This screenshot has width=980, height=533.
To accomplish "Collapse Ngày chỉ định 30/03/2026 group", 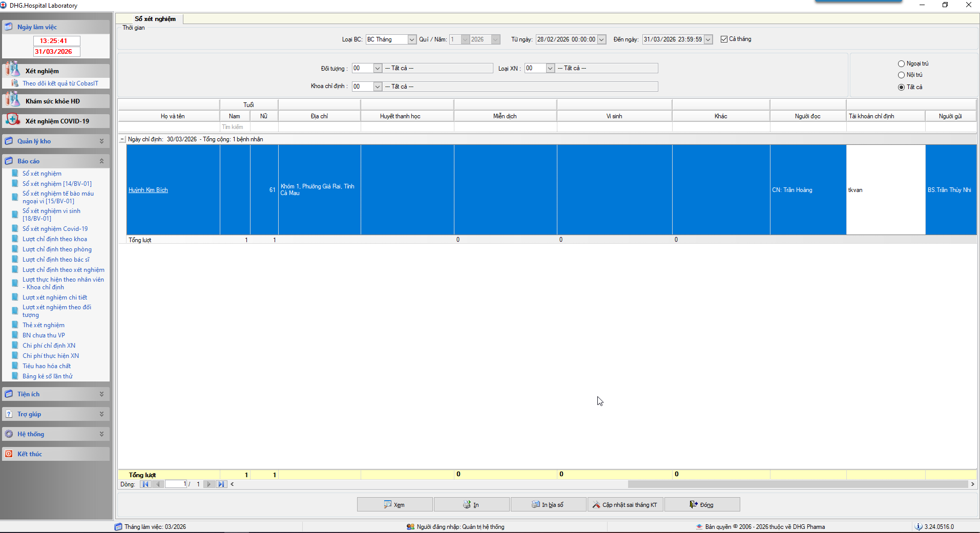I will [122, 139].
